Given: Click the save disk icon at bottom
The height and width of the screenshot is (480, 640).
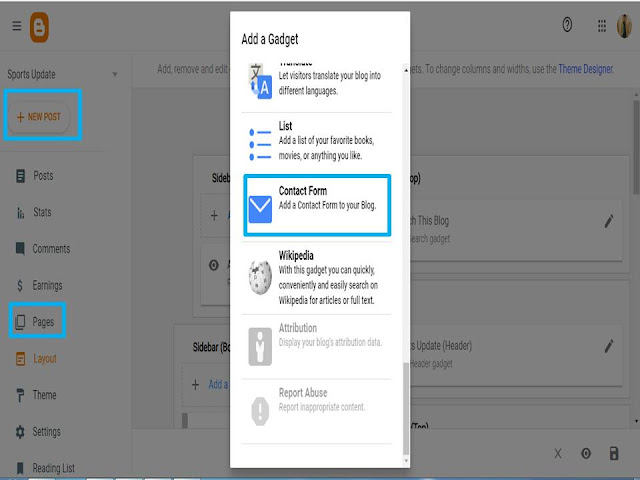Looking at the screenshot, I should [614, 453].
